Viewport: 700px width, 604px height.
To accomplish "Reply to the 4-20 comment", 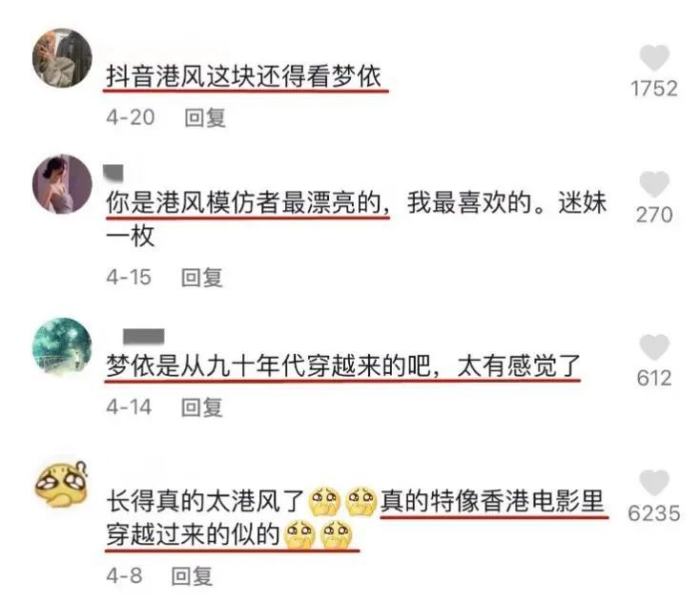I will 205,118.
